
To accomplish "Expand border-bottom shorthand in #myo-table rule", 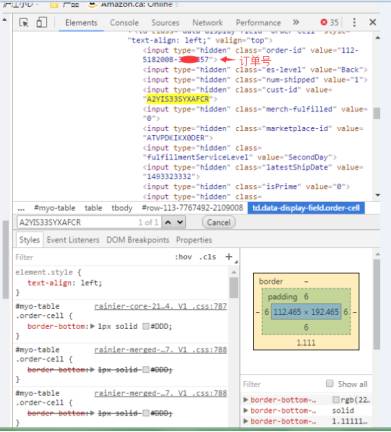I will (x=92, y=326).
